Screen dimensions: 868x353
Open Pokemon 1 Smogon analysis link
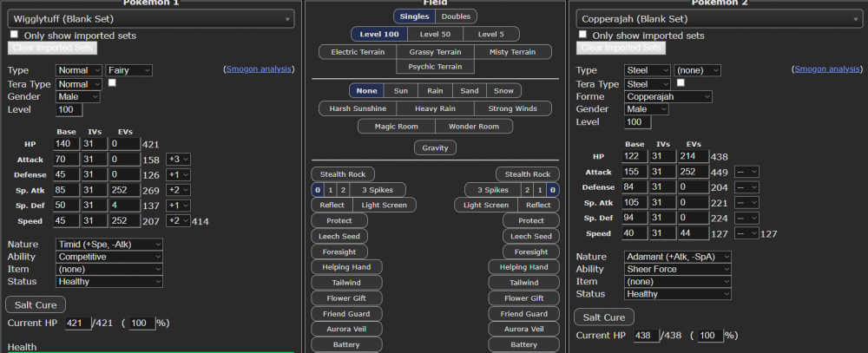point(259,69)
